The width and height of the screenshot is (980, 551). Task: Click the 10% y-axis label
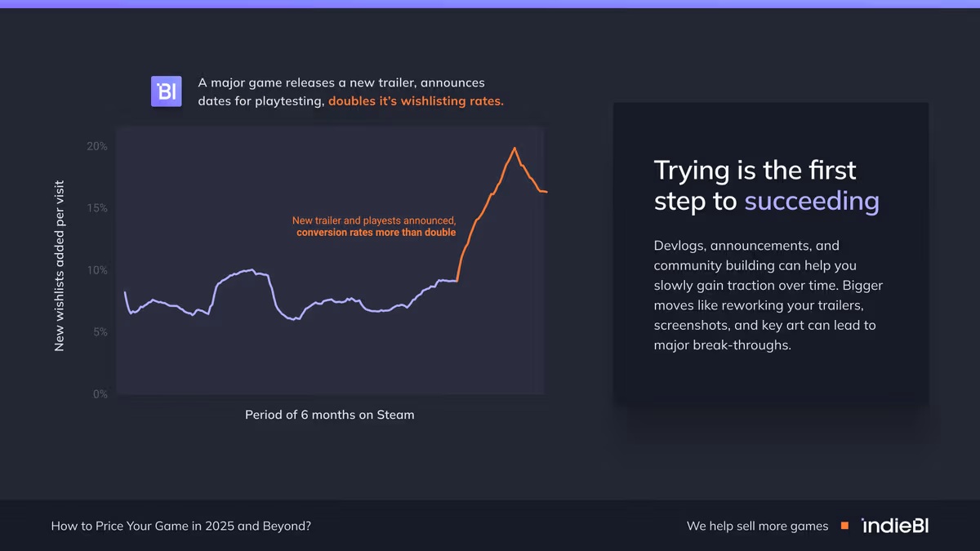97,270
